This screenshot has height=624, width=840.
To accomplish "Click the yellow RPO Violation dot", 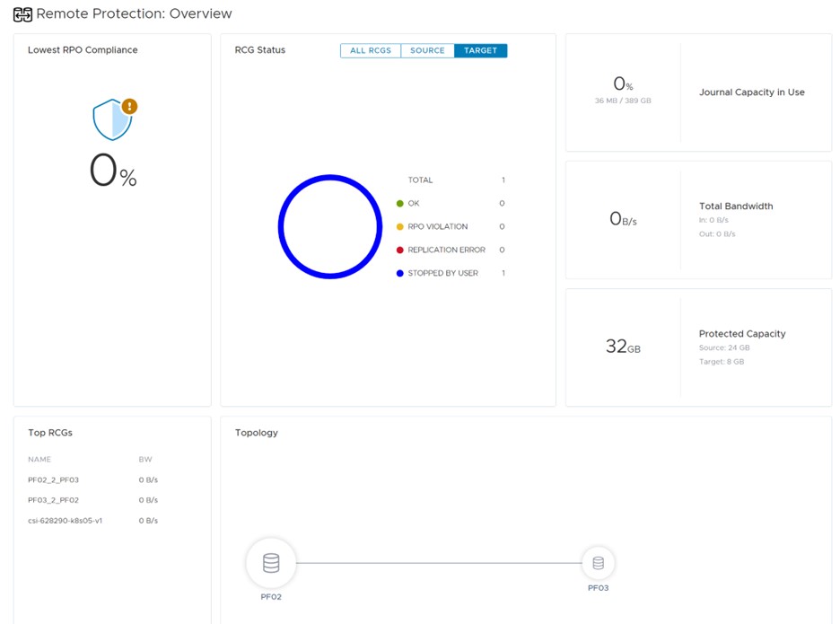I will click(x=400, y=227).
